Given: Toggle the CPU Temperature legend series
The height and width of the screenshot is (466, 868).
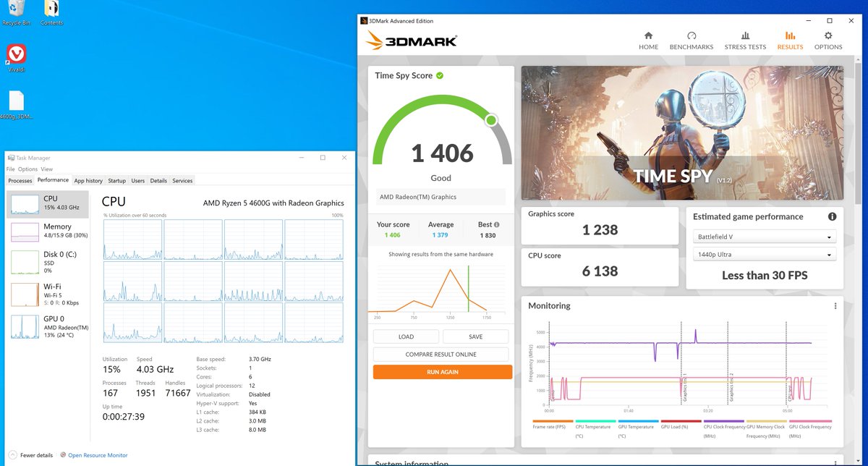Looking at the screenshot, I should (x=596, y=428).
